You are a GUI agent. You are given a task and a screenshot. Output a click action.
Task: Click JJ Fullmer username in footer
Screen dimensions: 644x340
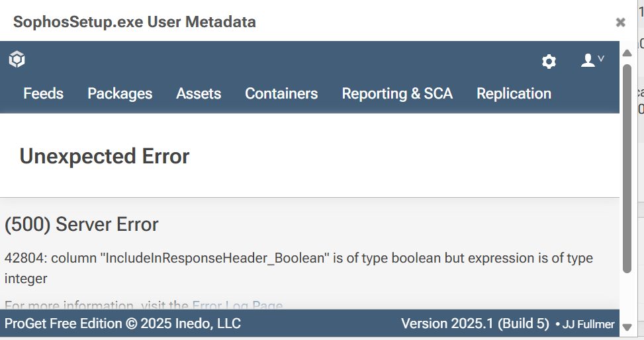(588, 324)
